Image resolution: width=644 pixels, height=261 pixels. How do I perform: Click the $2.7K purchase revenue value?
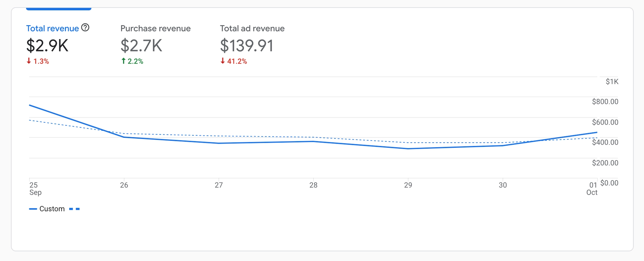tap(141, 46)
